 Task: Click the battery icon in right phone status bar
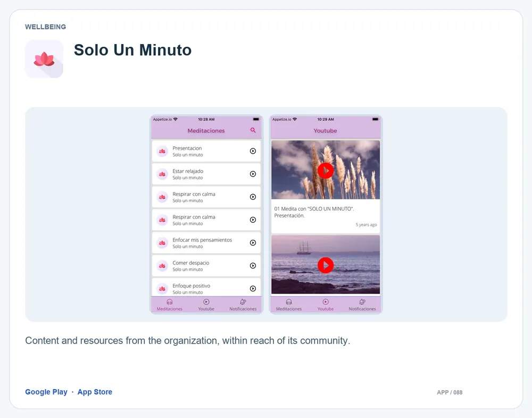pos(375,120)
